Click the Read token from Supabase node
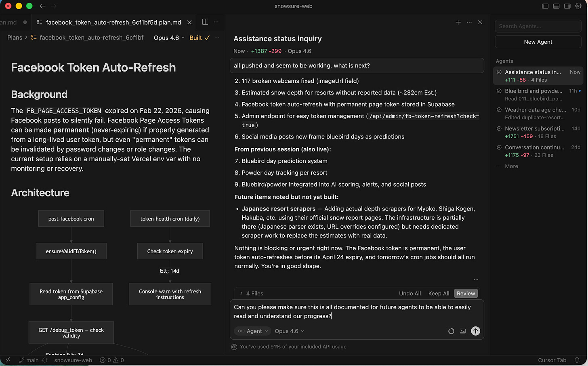The width and height of the screenshot is (588, 366). (x=71, y=294)
